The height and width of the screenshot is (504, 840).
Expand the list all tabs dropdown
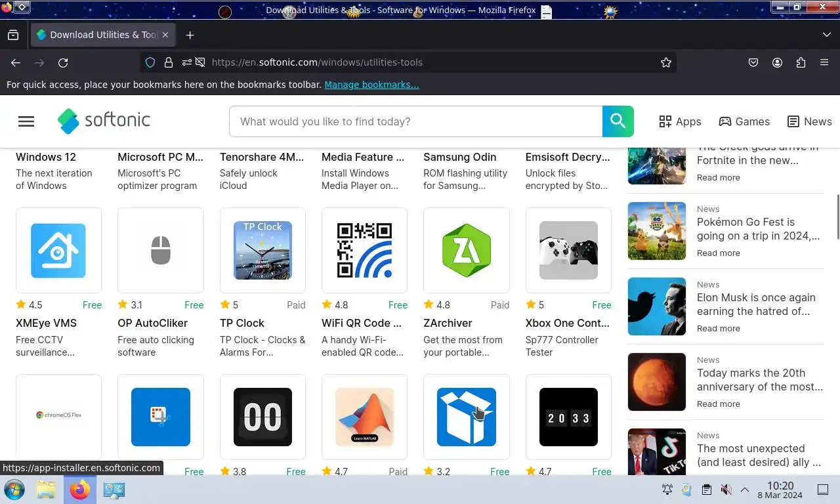(826, 35)
